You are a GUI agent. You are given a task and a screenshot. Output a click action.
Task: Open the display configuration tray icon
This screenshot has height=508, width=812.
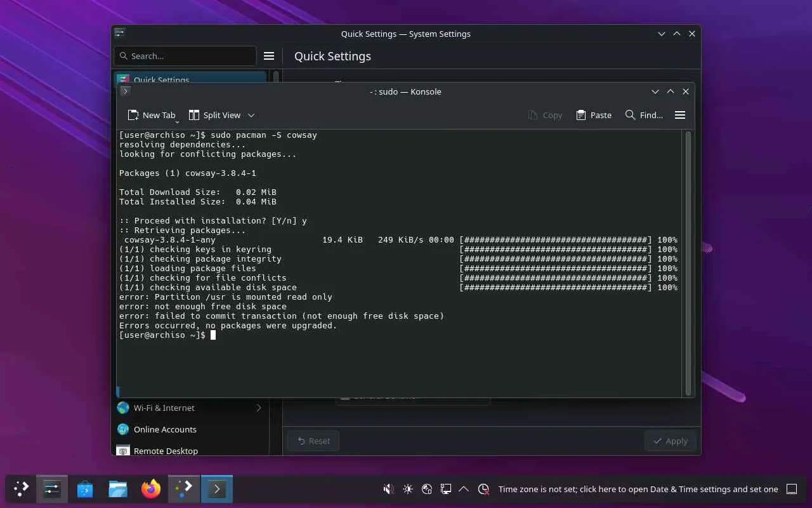446,489
